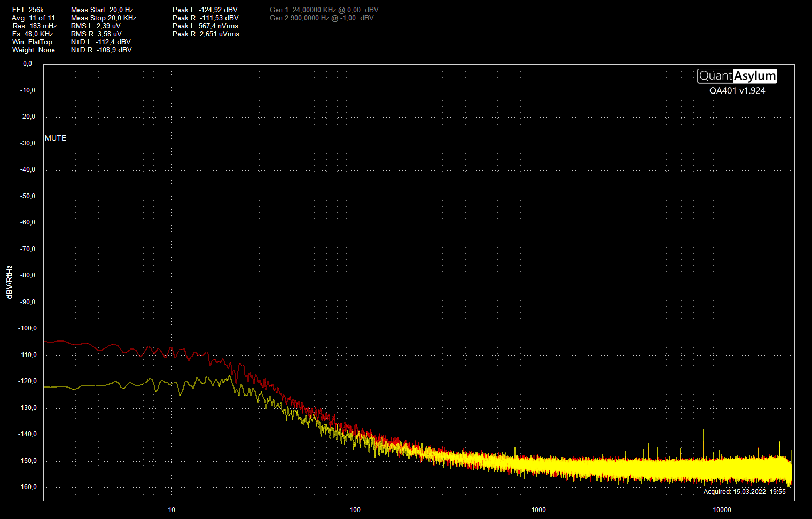Click the '1000' frequency axis label
Screen dimensions: 812x519
[x=538, y=510]
